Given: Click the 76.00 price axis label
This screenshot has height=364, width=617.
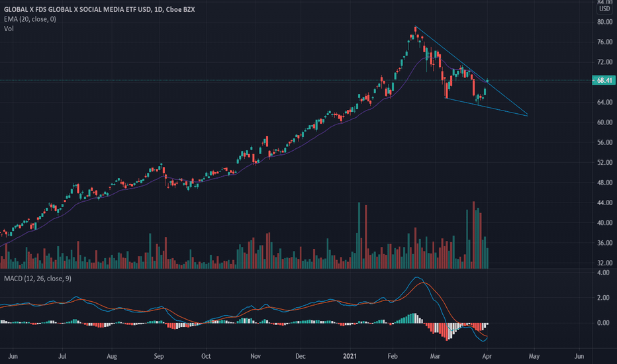Looking at the screenshot, I should pyautogui.click(x=604, y=42).
